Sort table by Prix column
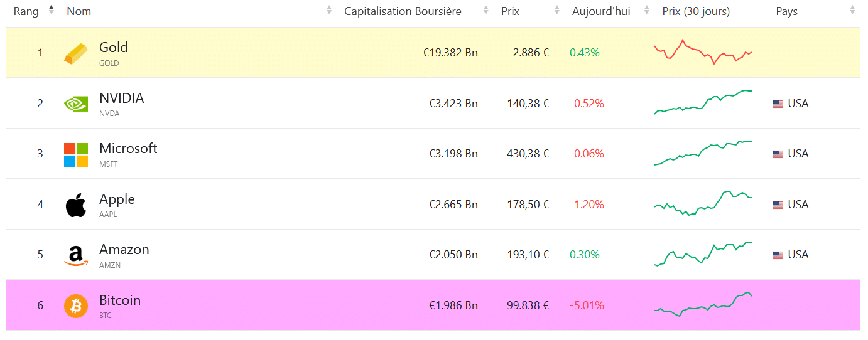Image resolution: width=868 pixels, height=340 pixels. [510, 11]
